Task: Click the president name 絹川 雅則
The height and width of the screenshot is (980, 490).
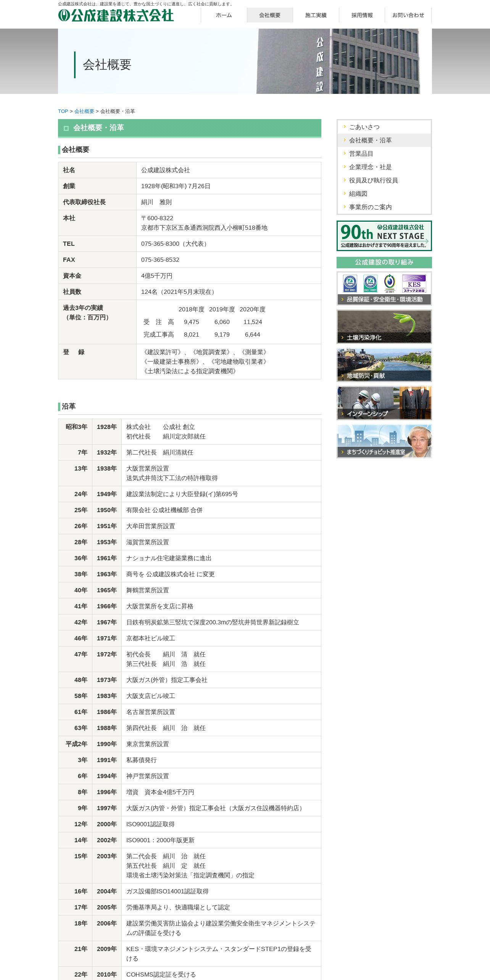Action: 156,202
